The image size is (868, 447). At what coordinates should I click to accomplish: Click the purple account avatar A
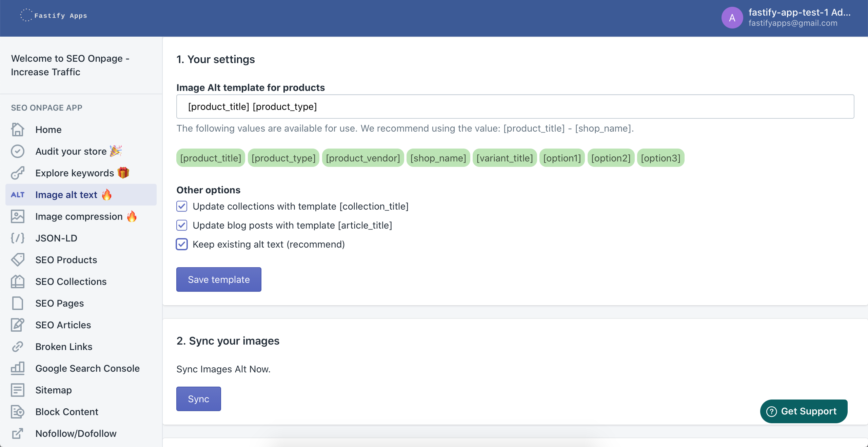tap(732, 18)
